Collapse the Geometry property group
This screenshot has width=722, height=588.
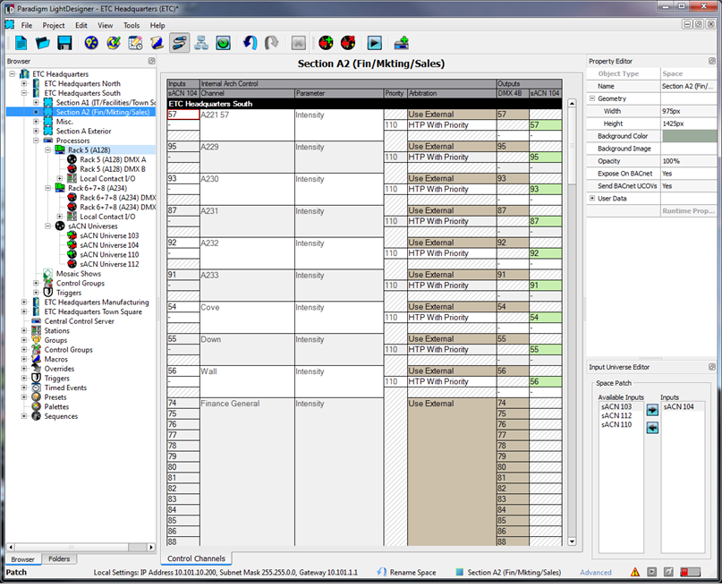592,98
